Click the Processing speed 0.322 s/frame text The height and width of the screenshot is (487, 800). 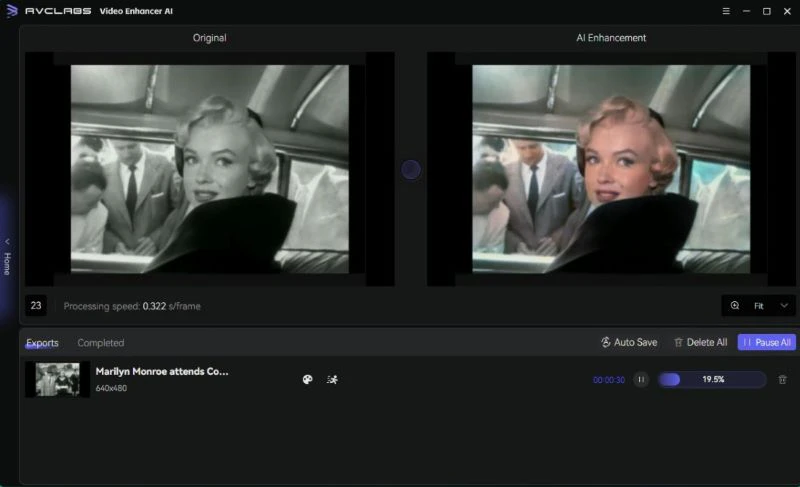click(x=132, y=306)
